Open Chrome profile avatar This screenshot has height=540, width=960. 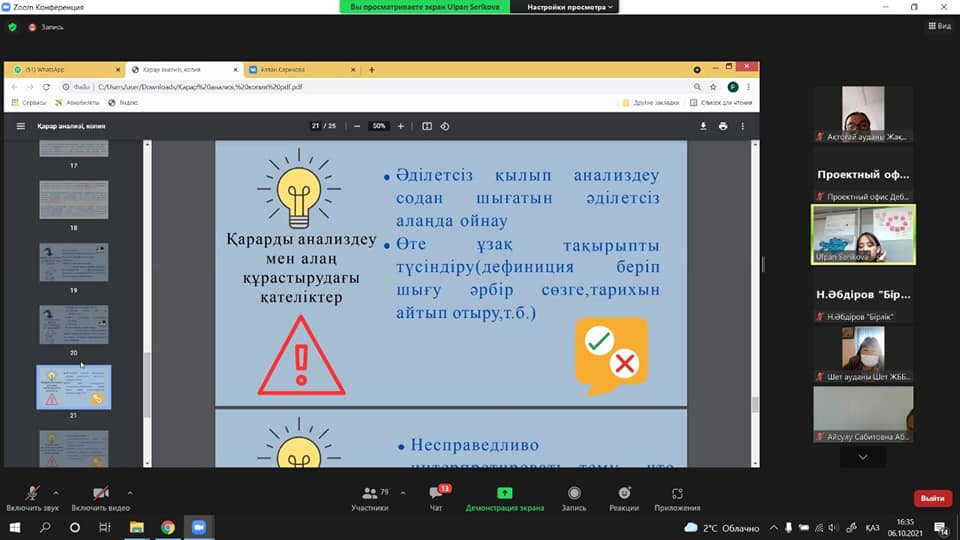[x=732, y=87]
